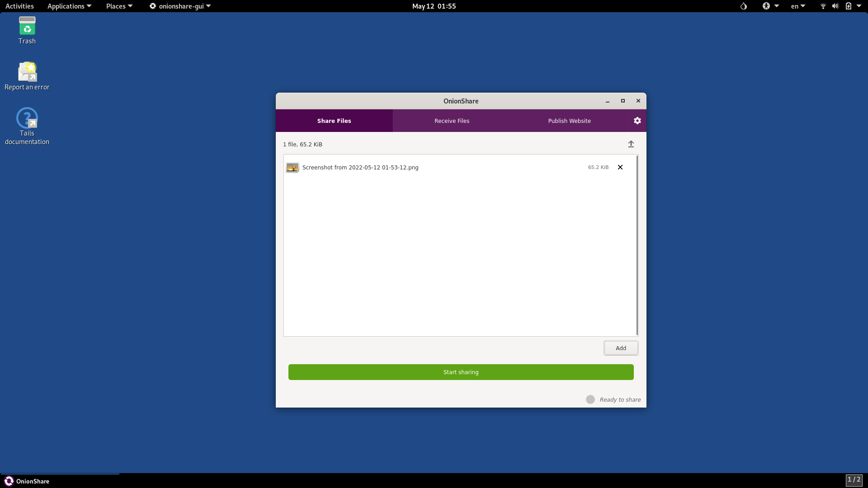The image size is (868, 488).
Task: Remove the screenshot file with X icon
Action: point(620,167)
